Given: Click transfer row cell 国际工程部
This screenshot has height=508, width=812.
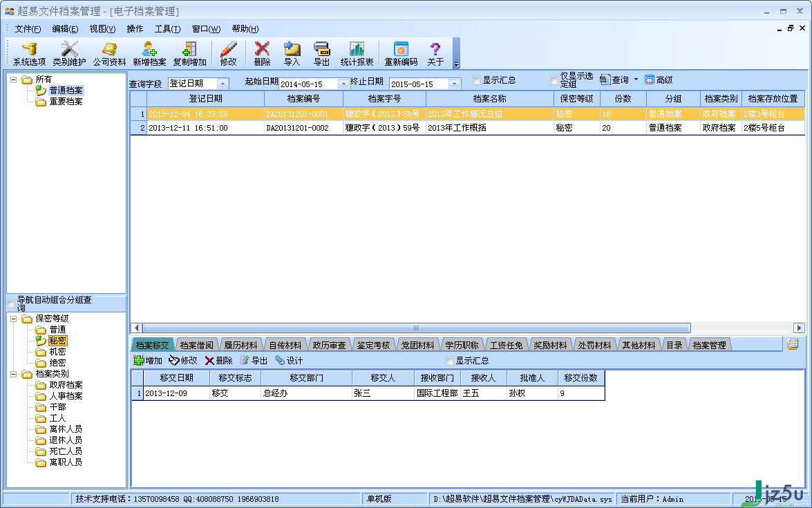Looking at the screenshot, I should point(437,393).
